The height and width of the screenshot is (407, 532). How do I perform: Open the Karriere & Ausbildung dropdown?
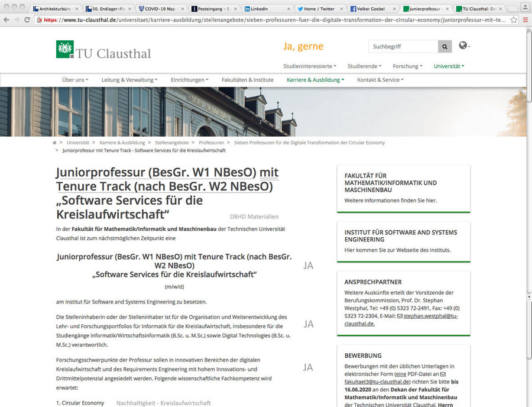(314, 80)
